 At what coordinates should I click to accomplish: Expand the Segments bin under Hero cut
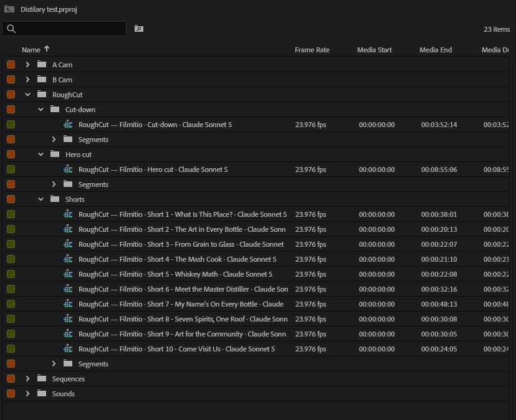54,184
